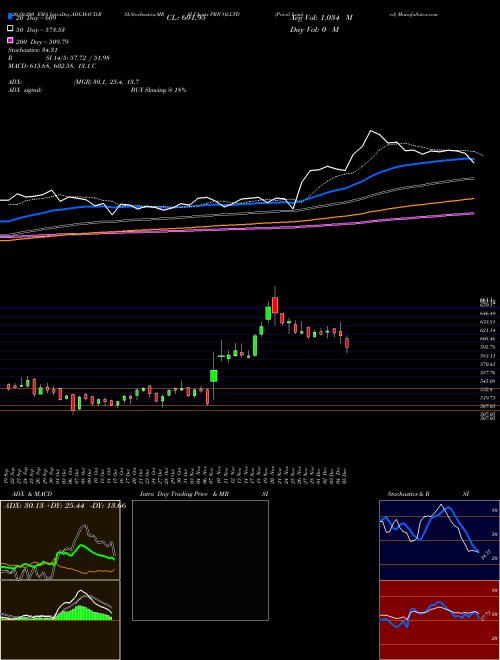Click the blue 20 Day EMA legend swatch
500x660 pixels.
pos(10,16)
